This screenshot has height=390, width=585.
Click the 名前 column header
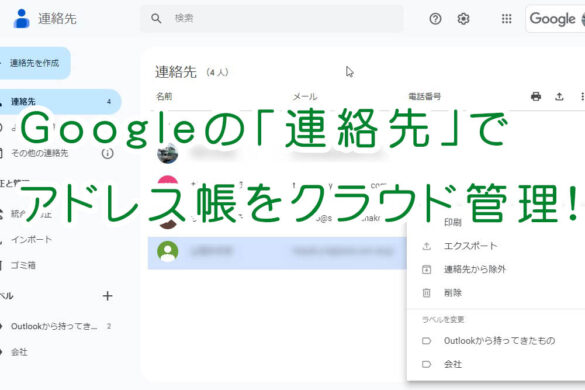click(164, 97)
